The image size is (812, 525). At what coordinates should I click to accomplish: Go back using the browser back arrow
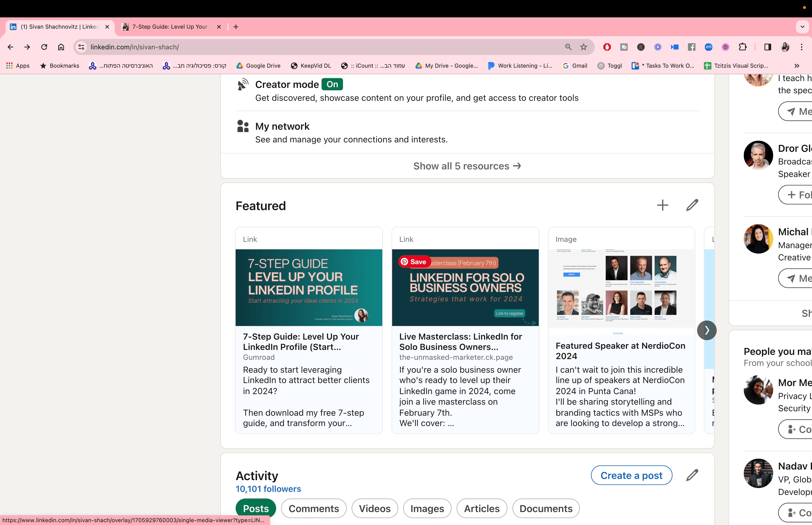tap(11, 47)
